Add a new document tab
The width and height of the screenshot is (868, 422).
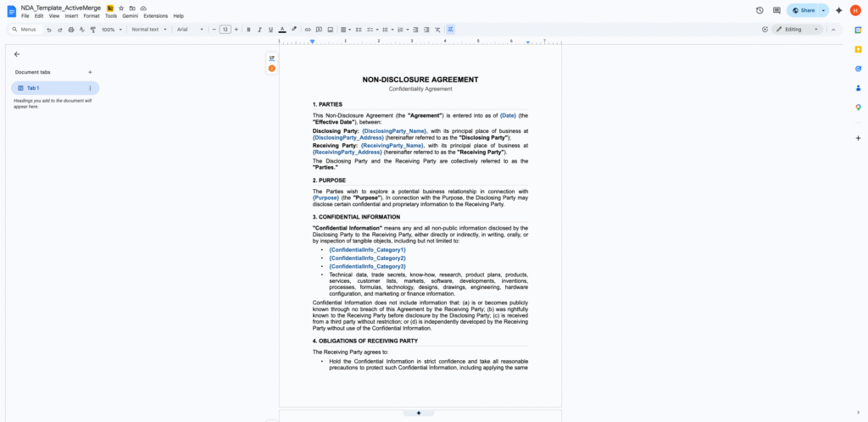90,72
